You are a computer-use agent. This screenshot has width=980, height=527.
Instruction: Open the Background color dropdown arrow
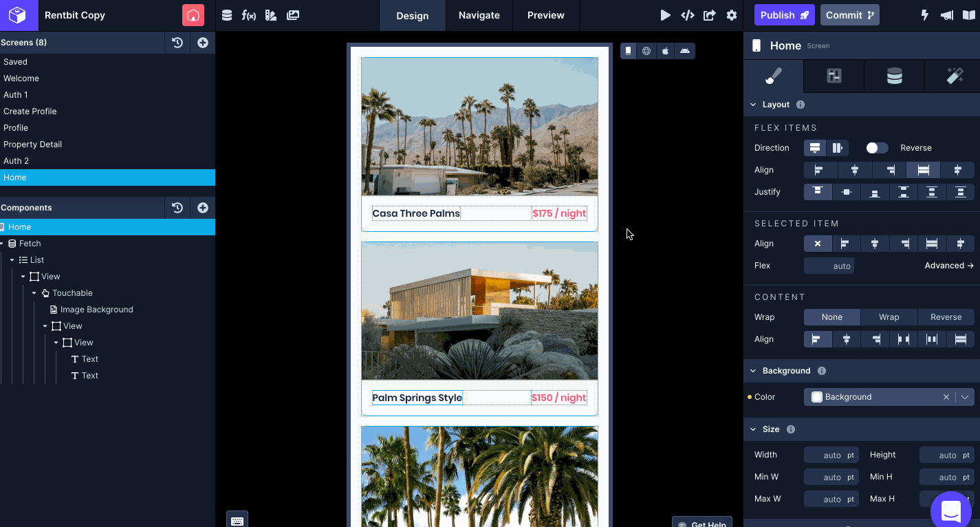[x=965, y=397]
